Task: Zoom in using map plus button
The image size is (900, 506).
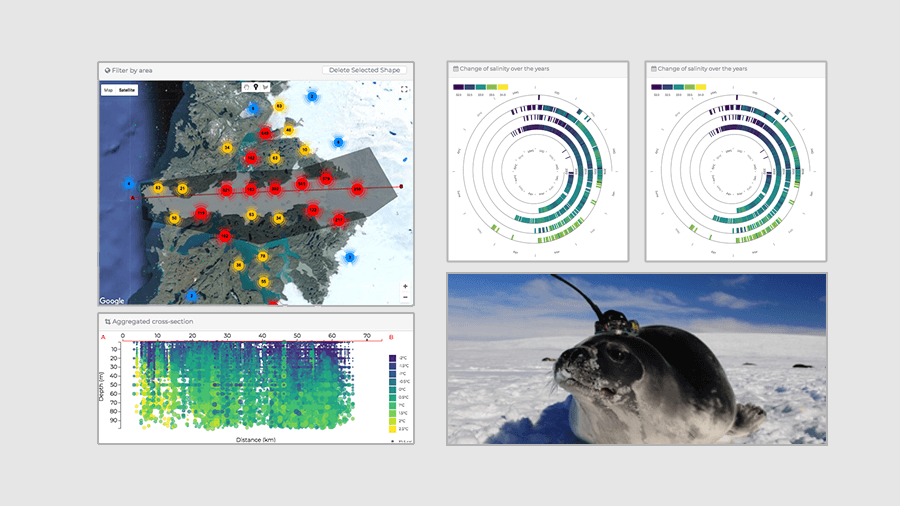Action: pyautogui.click(x=405, y=286)
